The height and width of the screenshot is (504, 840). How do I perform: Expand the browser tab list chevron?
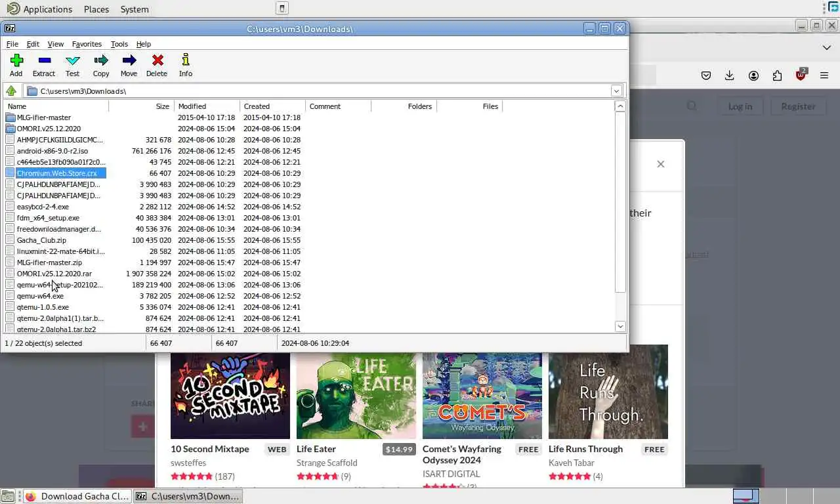click(827, 47)
